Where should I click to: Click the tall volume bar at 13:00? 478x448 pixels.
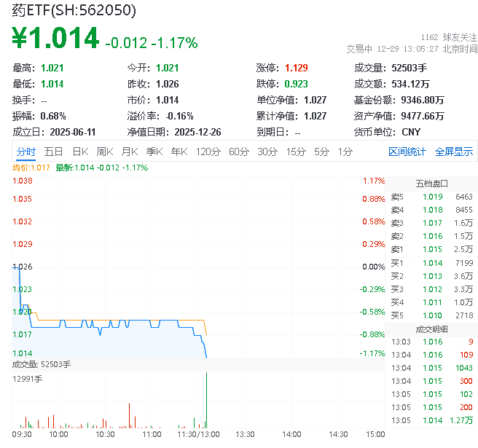point(208,401)
